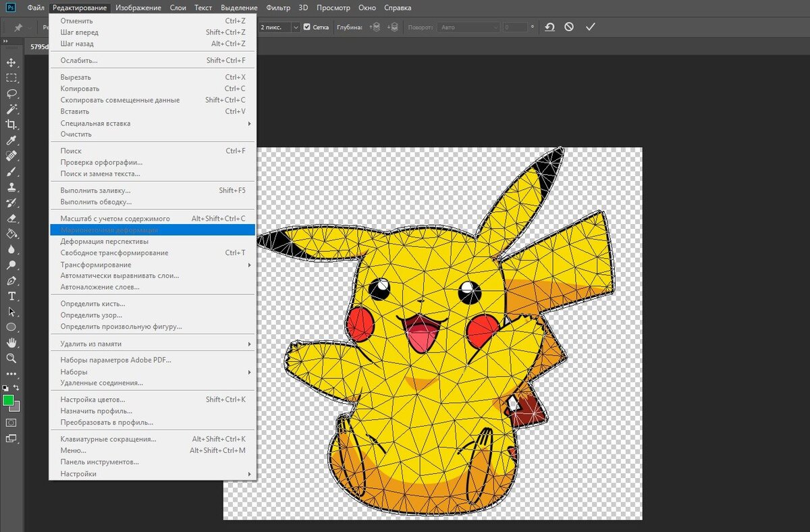Activate the Zoom magnifier tool
This screenshot has width=810, height=532.
[11, 358]
